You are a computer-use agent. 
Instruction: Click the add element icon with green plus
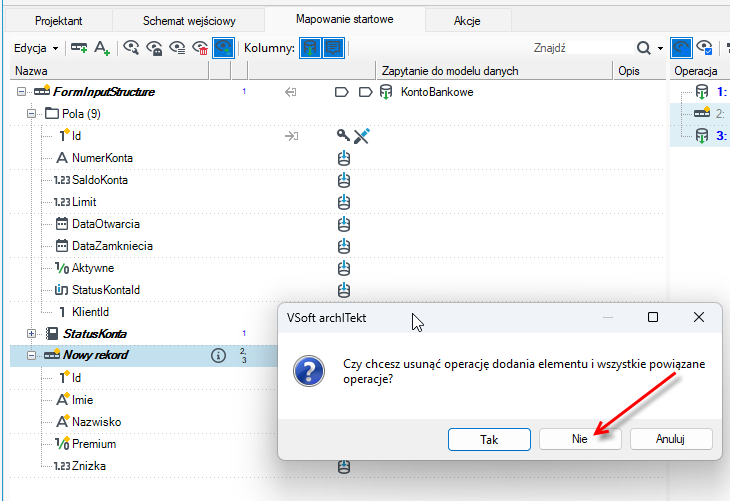79,47
